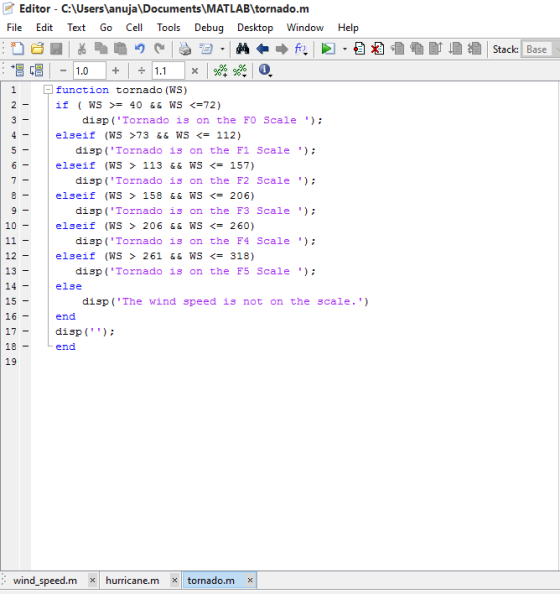This screenshot has height=594, width=560.
Task: Set breakpoint dash on line 4
Action: (25, 135)
